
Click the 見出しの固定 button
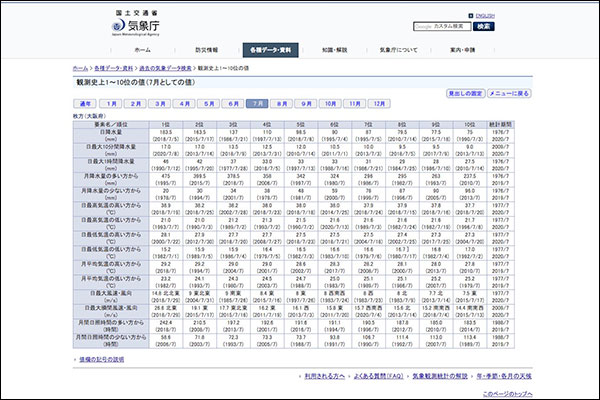click(468, 92)
